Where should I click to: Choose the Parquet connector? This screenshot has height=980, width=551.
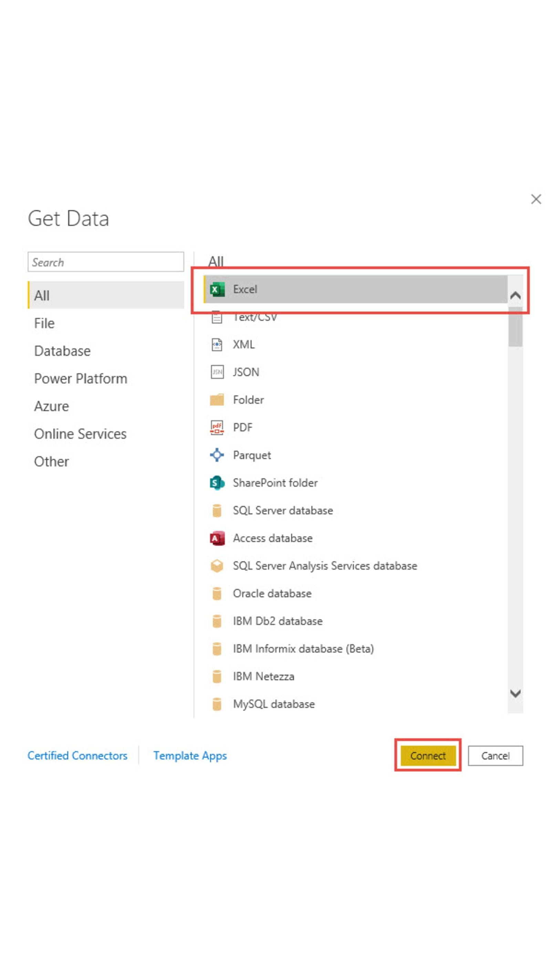coord(252,455)
